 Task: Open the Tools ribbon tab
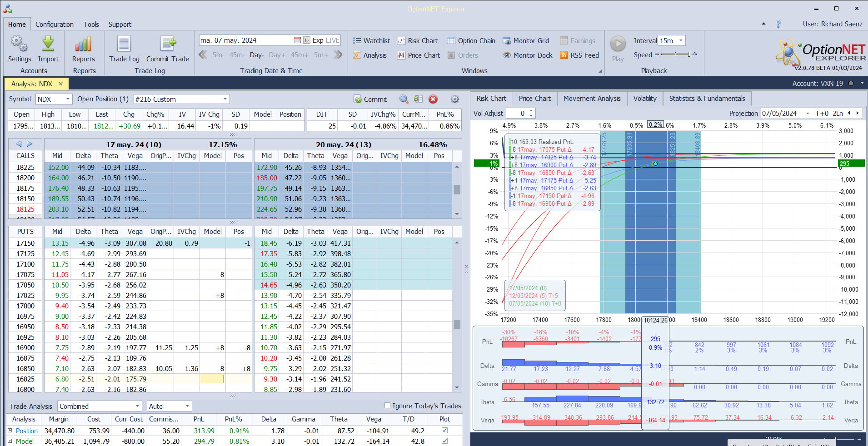pyautogui.click(x=91, y=25)
